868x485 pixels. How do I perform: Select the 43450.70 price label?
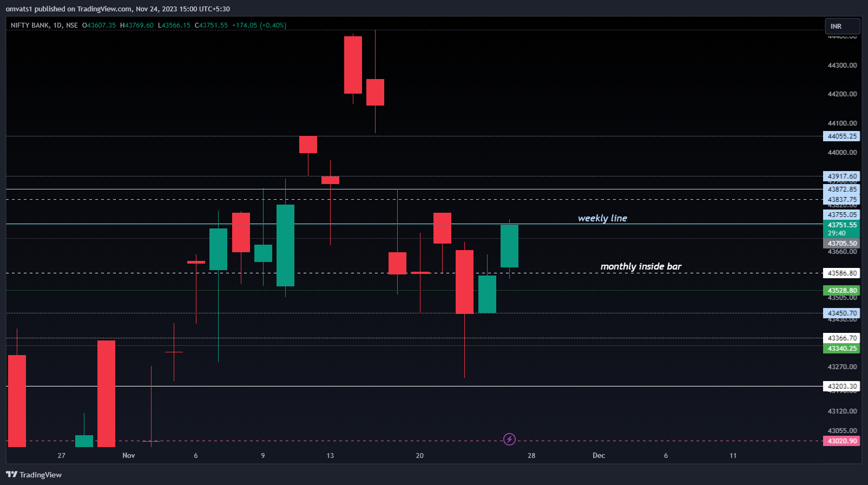point(841,313)
